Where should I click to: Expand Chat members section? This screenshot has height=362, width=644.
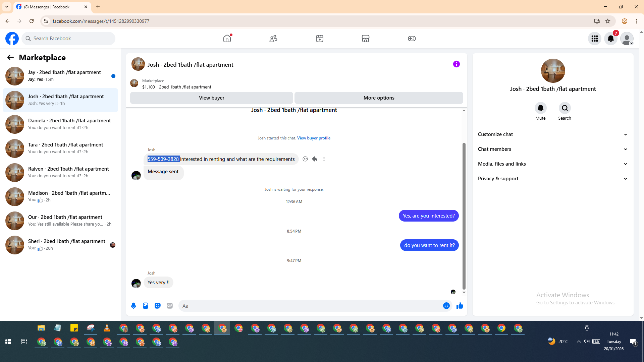553,149
